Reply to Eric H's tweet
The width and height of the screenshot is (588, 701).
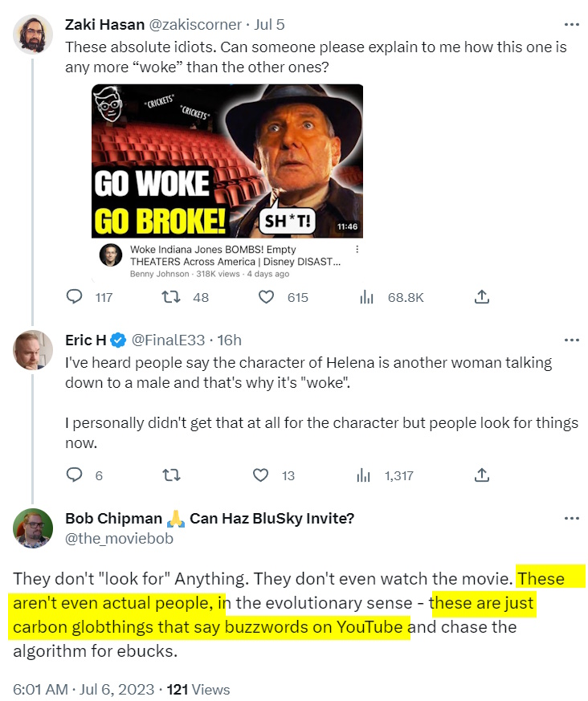pyautogui.click(x=75, y=475)
